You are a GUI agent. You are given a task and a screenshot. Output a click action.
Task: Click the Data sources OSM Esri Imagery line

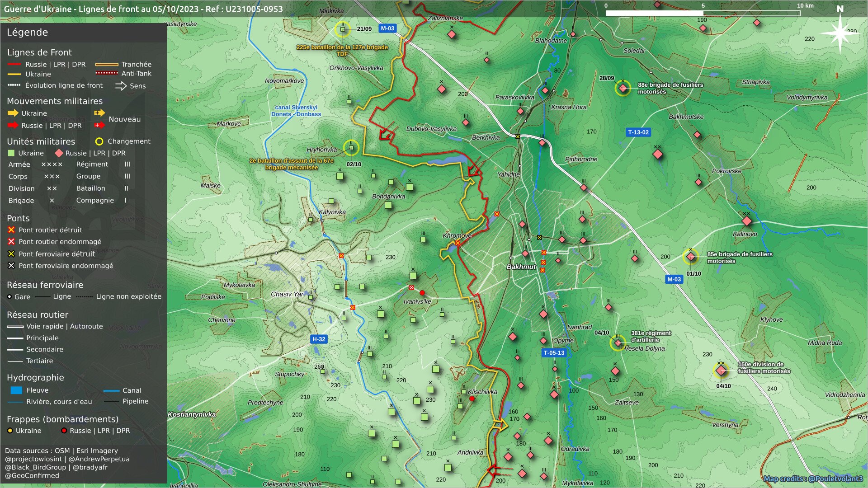click(x=61, y=450)
